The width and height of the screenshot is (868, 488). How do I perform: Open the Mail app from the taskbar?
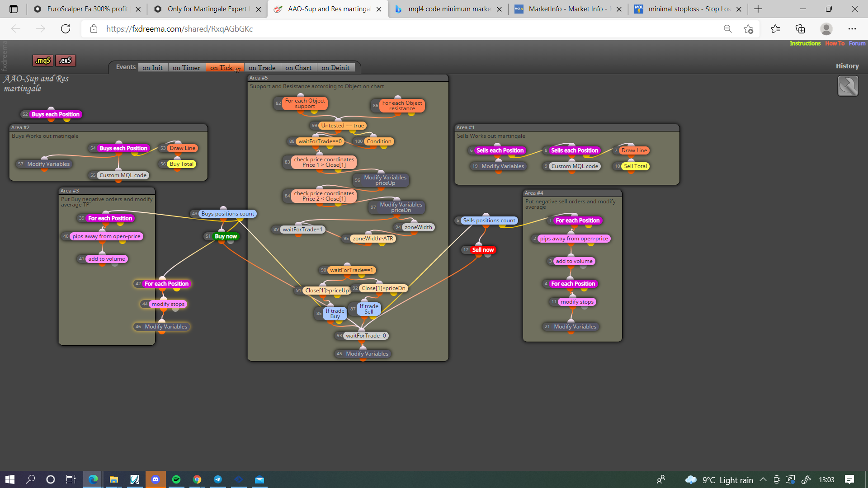pyautogui.click(x=259, y=479)
